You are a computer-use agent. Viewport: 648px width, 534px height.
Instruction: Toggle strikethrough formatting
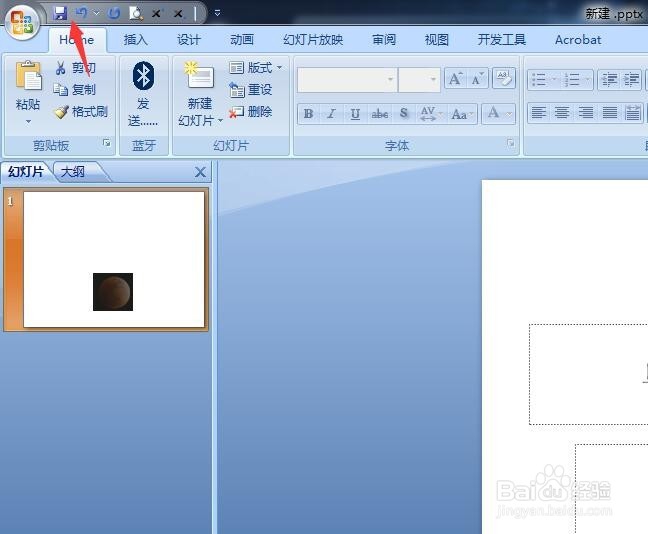(379, 114)
